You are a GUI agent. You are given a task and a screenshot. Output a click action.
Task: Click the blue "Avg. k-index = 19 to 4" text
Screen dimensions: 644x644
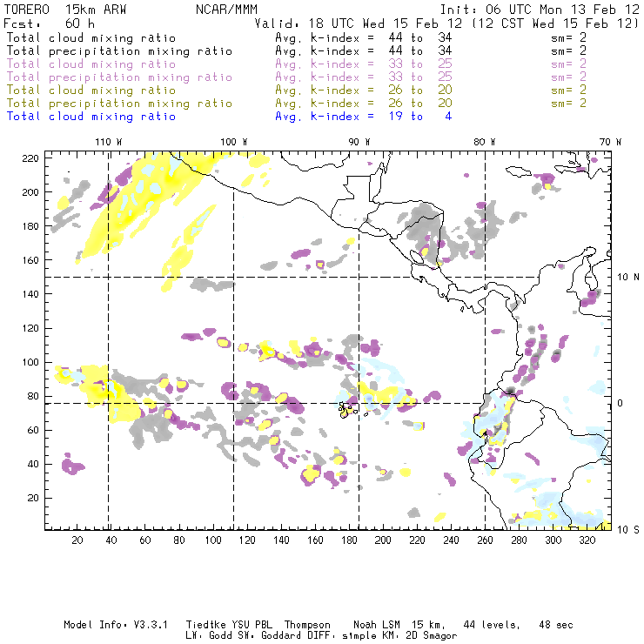(x=364, y=117)
